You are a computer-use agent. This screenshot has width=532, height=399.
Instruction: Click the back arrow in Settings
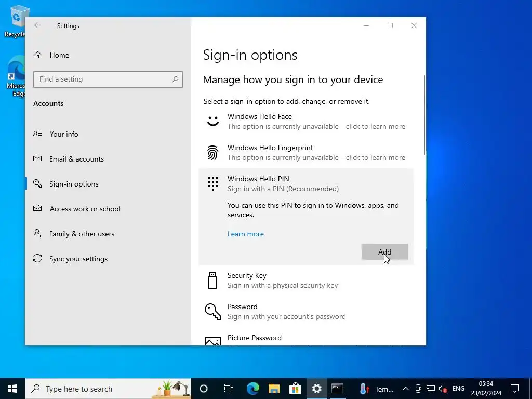37,25
